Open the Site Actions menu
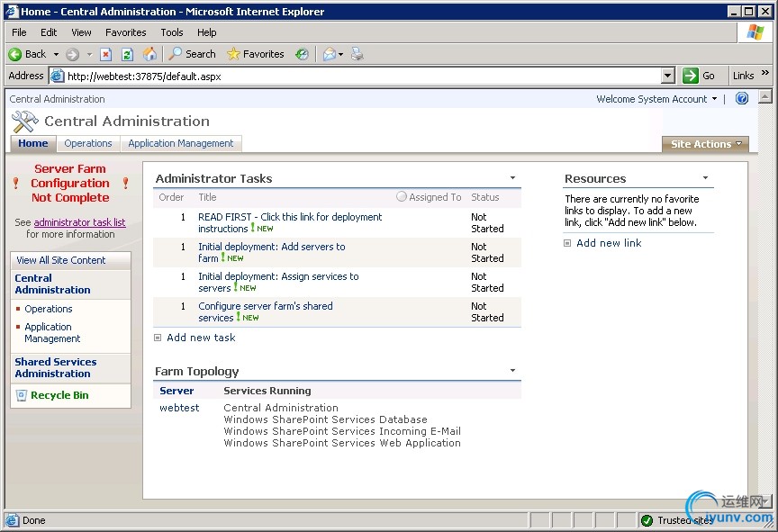Screen dimensions: 778x532 [x=705, y=144]
